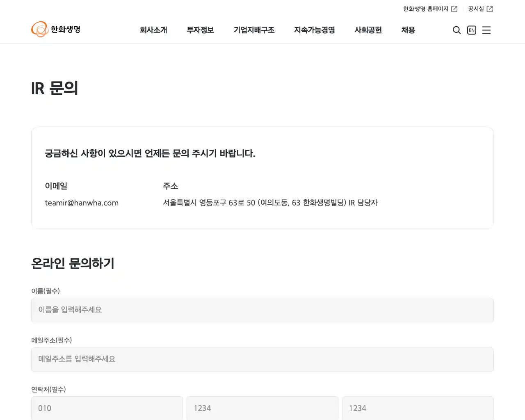Open the site search
Viewport: 525px width, 420px height.
457,30
